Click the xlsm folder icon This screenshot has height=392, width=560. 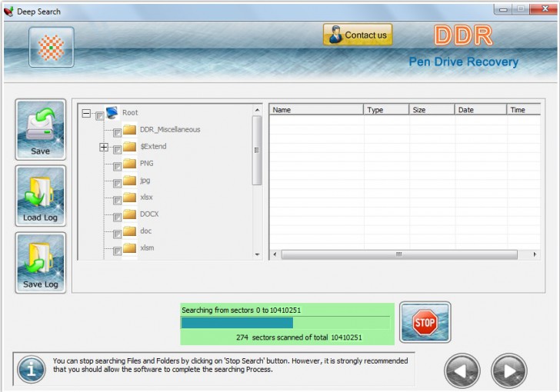click(130, 247)
